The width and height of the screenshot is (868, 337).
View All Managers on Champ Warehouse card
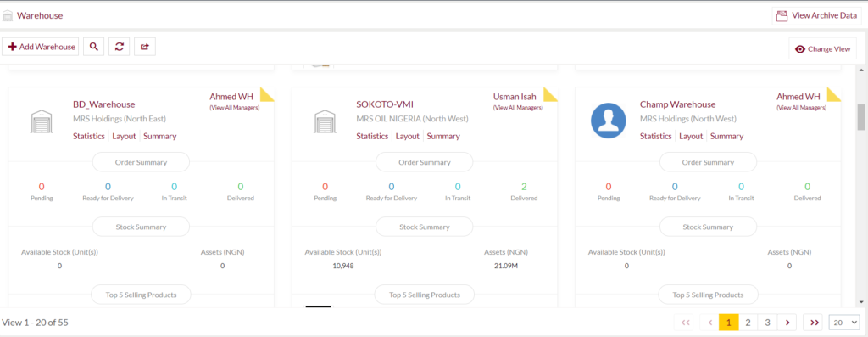pyautogui.click(x=802, y=108)
